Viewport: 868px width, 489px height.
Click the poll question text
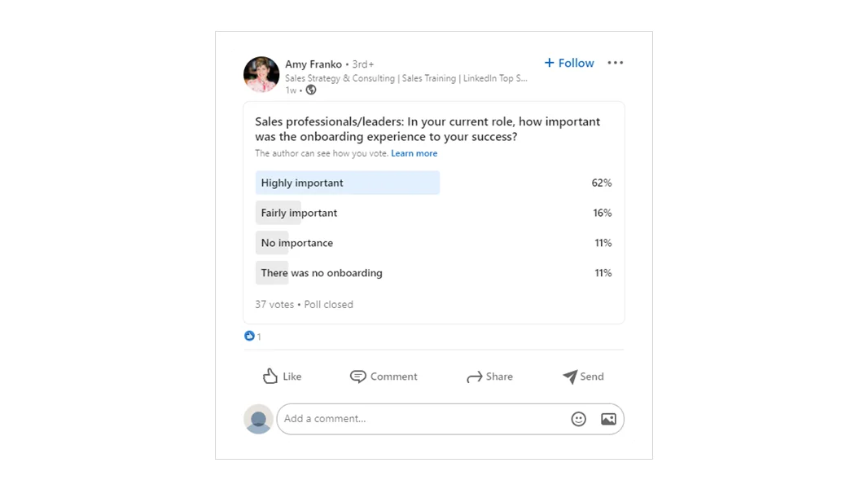pyautogui.click(x=427, y=129)
